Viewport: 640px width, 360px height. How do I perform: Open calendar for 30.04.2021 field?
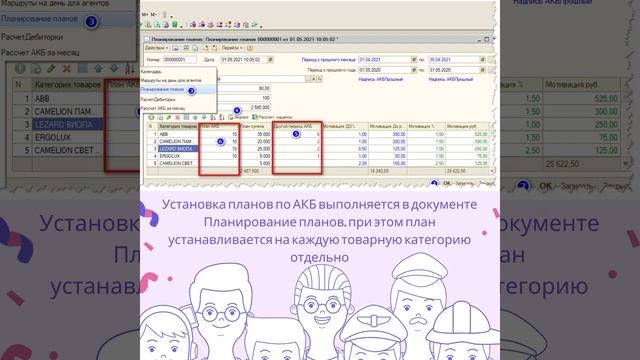click(482, 60)
